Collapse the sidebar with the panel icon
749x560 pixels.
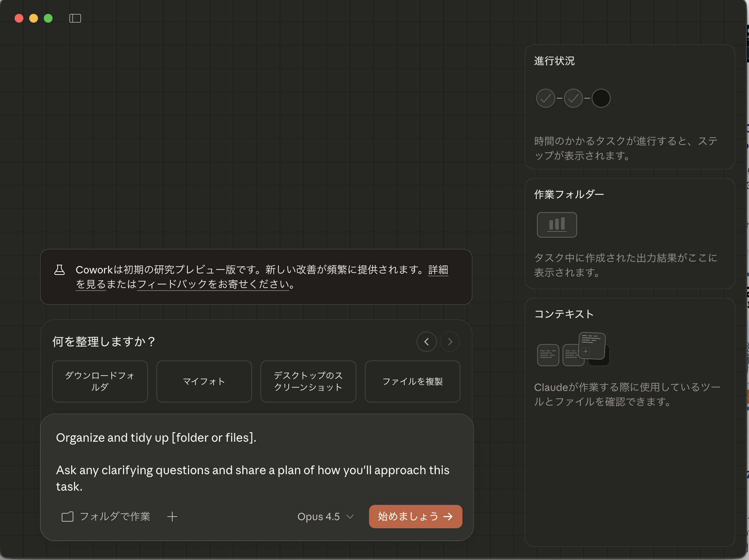pyautogui.click(x=75, y=18)
